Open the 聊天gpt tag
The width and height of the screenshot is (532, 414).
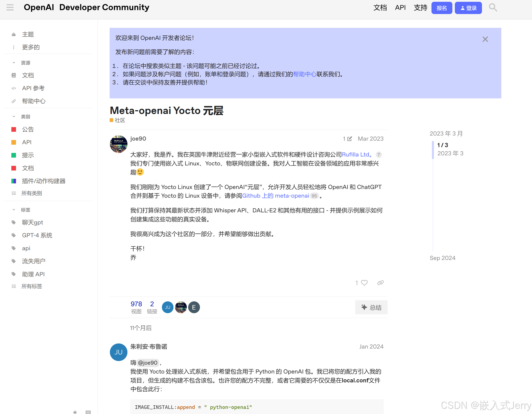[32, 222]
